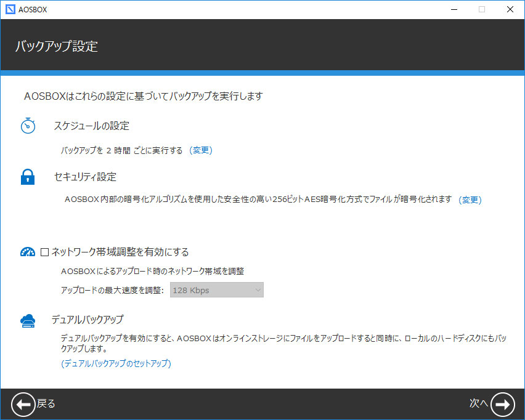Enable ネットワーク帯域調整を有効にする checkbox
Image resolution: width=525 pixels, height=420 pixels.
point(44,252)
